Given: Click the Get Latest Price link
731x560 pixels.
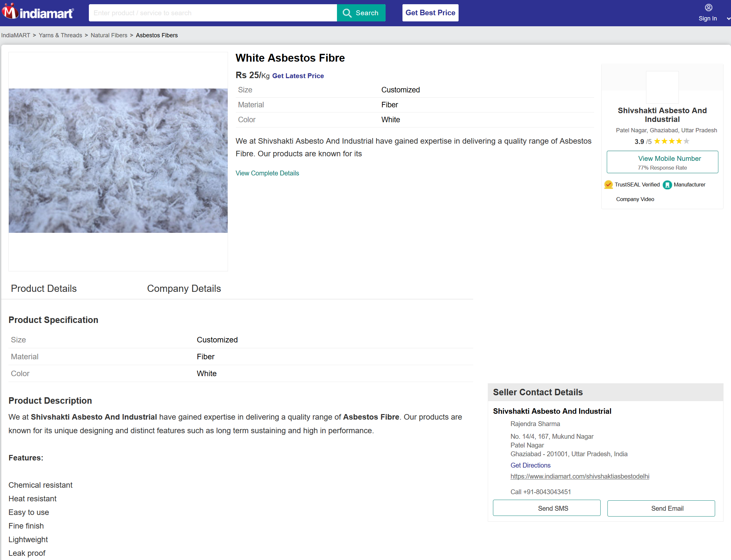Looking at the screenshot, I should (298, 76).
